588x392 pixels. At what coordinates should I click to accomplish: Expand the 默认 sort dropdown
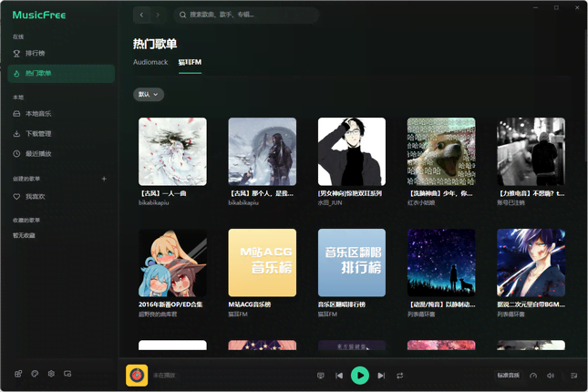(149, 94)
